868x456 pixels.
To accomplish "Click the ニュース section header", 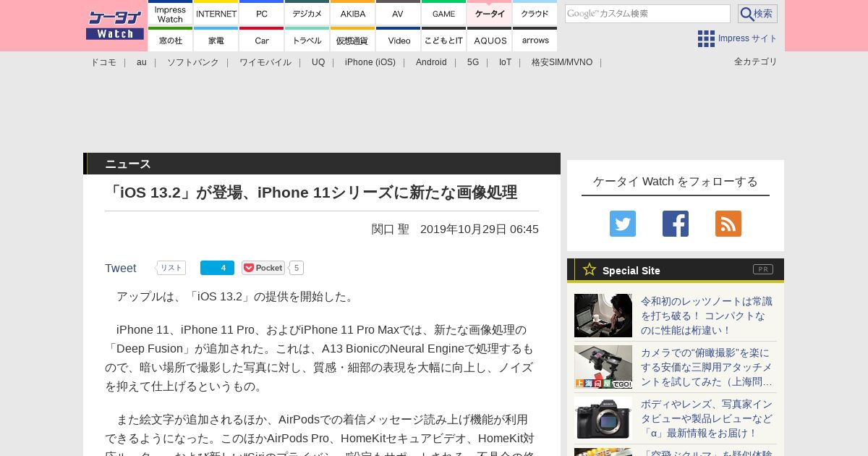I will point(322,164).
